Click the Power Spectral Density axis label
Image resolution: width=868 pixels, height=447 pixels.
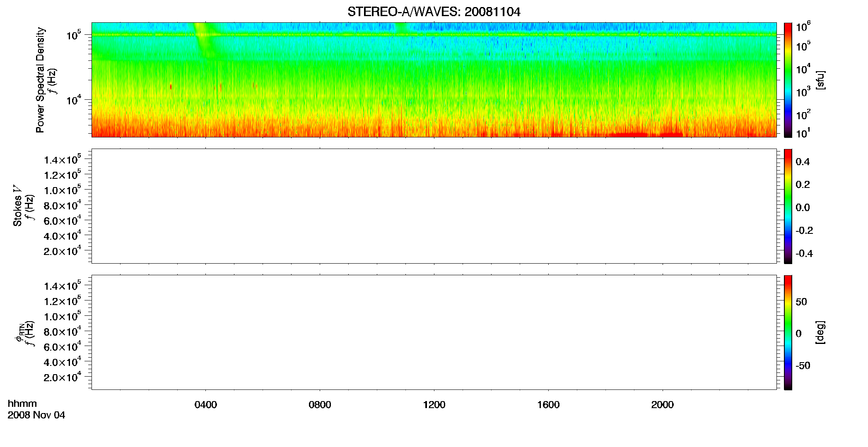pos(40,80)
